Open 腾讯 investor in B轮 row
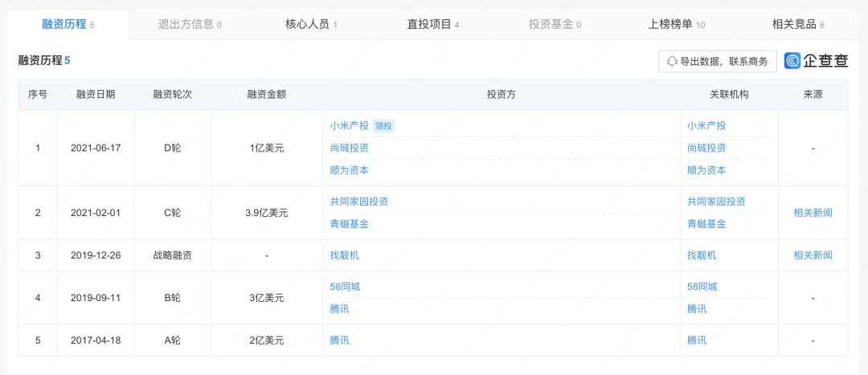This screenshot has width=868, height=375. [x=339, y=308]
